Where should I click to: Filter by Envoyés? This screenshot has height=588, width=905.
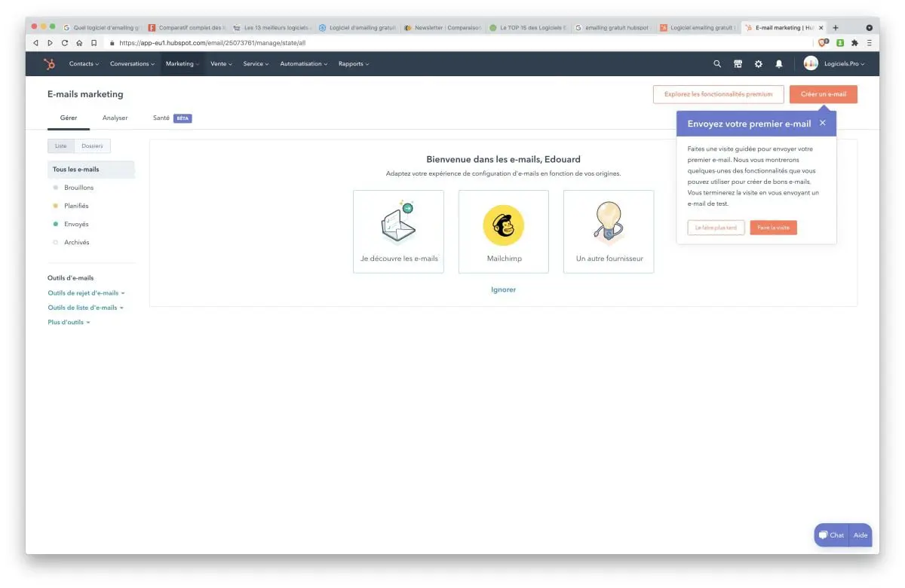coord(76,224)
